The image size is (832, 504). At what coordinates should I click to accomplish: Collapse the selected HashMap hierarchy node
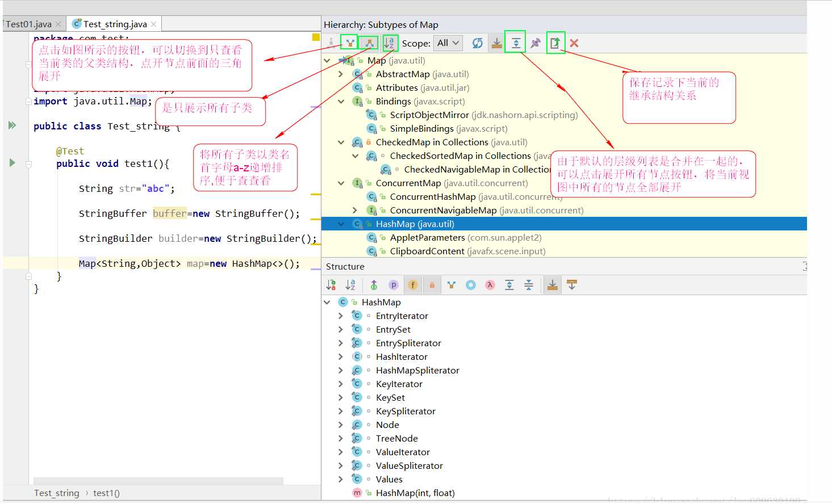coord(341,224)
